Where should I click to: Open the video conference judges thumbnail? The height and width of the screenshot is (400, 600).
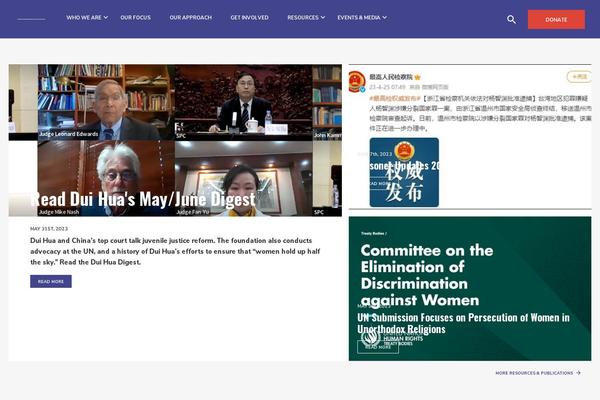pos(175,140)
